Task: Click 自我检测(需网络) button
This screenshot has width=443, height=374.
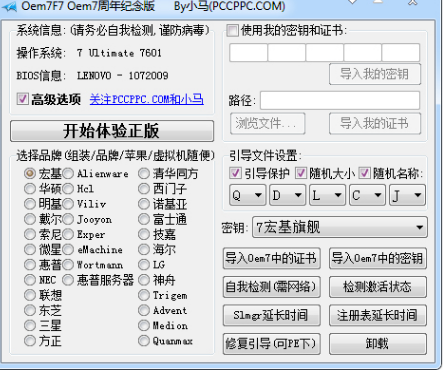Action: 272,287
